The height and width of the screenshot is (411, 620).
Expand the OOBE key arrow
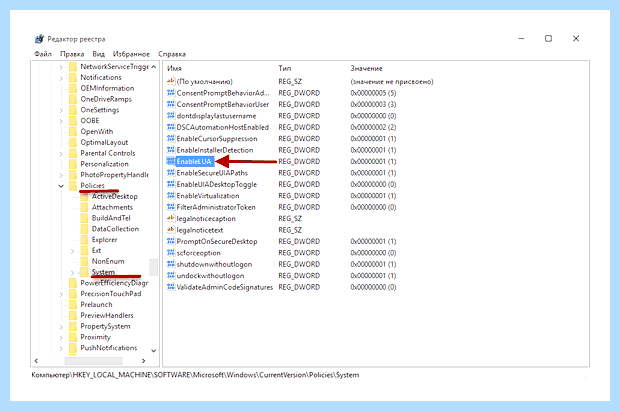point(61,121)
